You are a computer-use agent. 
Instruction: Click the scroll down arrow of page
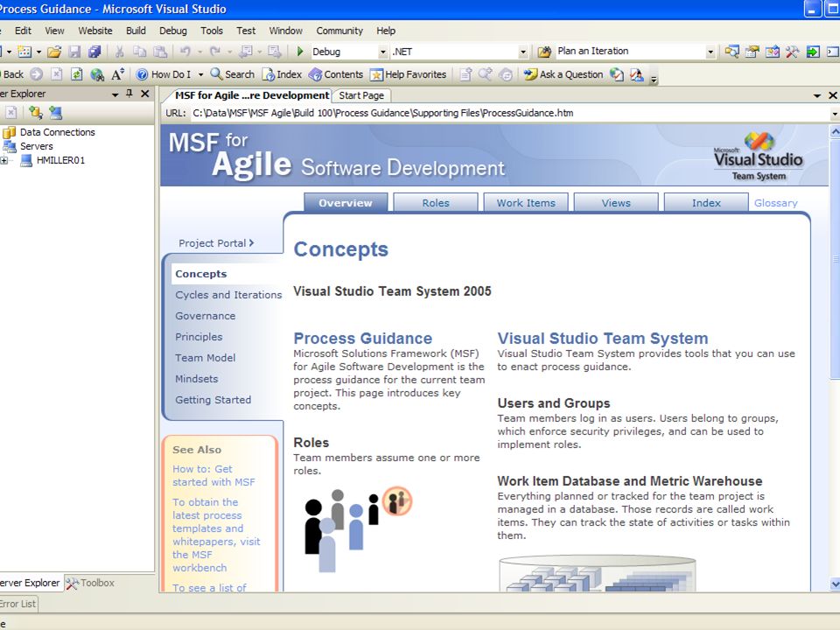(835, 584)
